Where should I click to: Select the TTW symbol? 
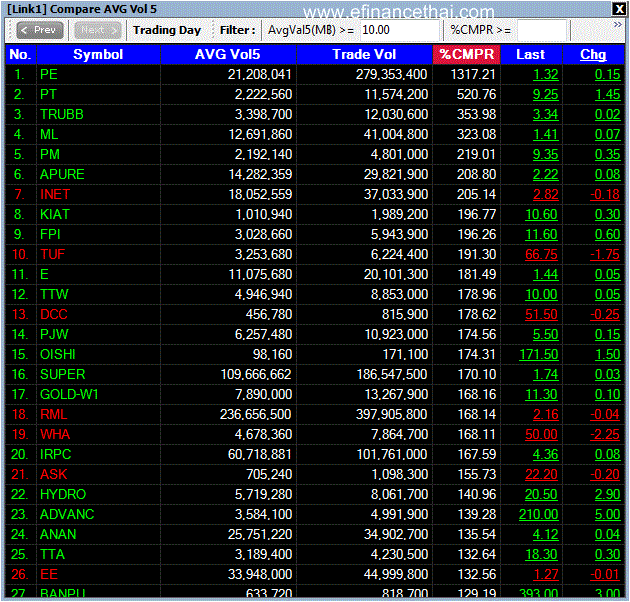click(54, 295)
